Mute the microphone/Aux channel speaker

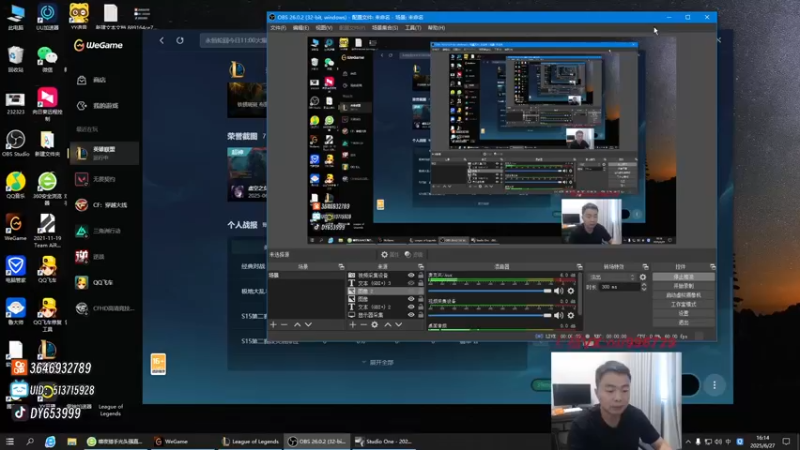coord(559,291)
